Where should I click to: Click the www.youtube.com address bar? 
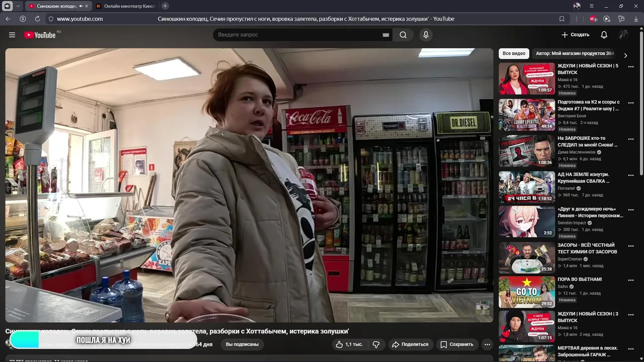[79, 19]
